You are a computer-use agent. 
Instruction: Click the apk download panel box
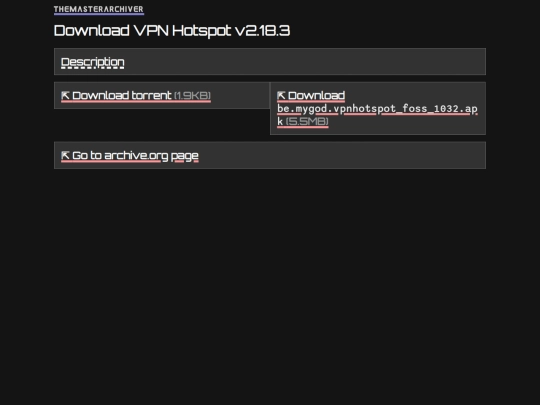point(378,108)
